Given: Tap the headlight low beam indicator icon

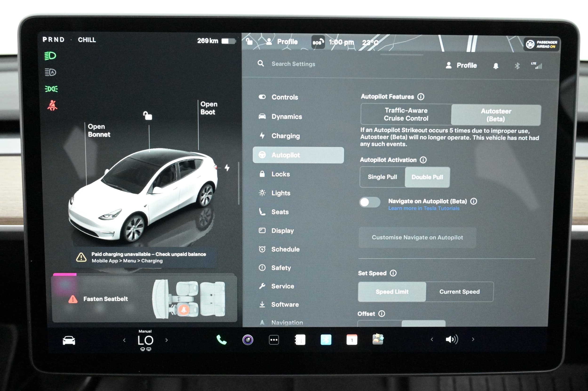Looking at the screenshot, I should tap(50, 56).
